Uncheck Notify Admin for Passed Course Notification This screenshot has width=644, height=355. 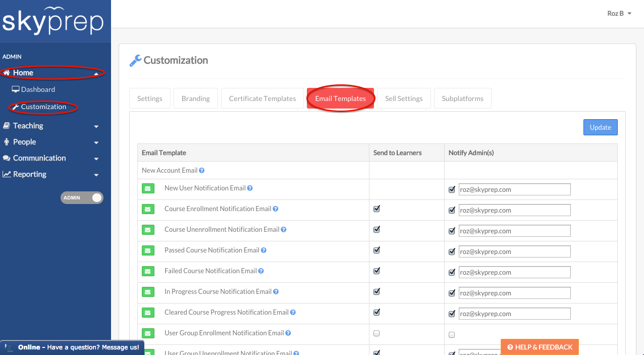point(452,252)
